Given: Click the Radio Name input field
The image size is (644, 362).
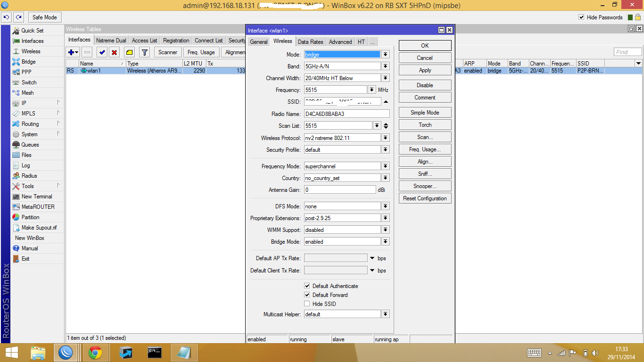Looking at the screenshot, I should point(347,114).
